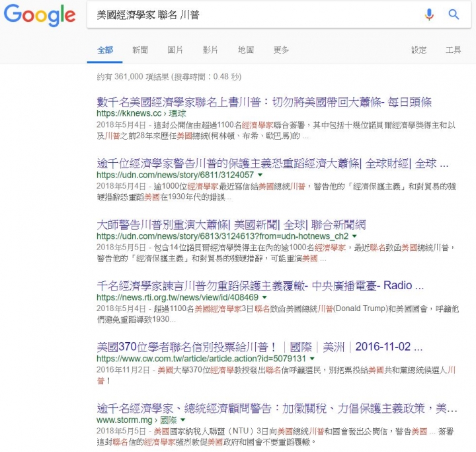The image size is (476, 452).
Task: Open result 美國370位學者聯名信別投票給川普
Action: [260, 347]
